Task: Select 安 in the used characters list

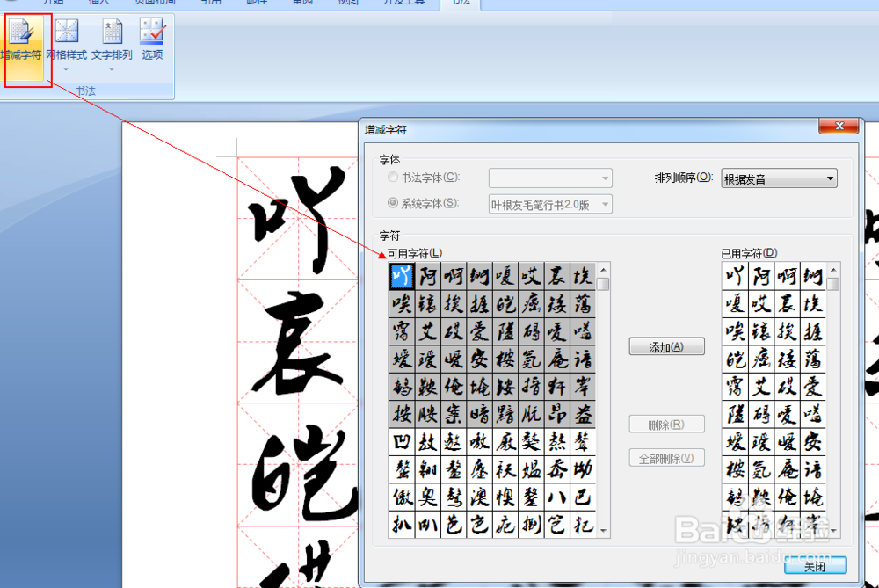Action: [813, 442]
